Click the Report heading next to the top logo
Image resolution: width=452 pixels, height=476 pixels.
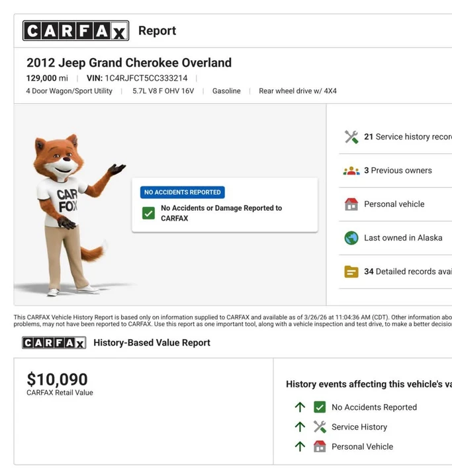[x=157, y=30]
